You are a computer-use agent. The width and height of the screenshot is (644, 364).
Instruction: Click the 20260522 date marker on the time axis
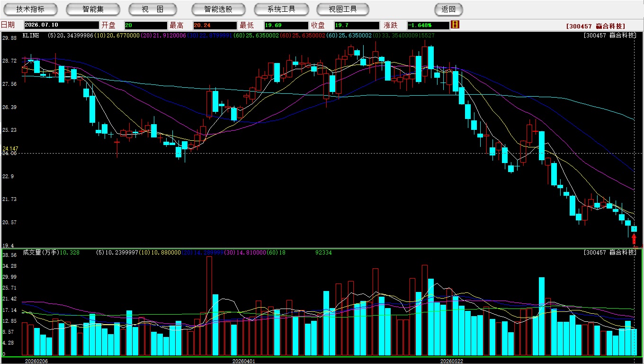pyautogui.click(x=452, y=361)
